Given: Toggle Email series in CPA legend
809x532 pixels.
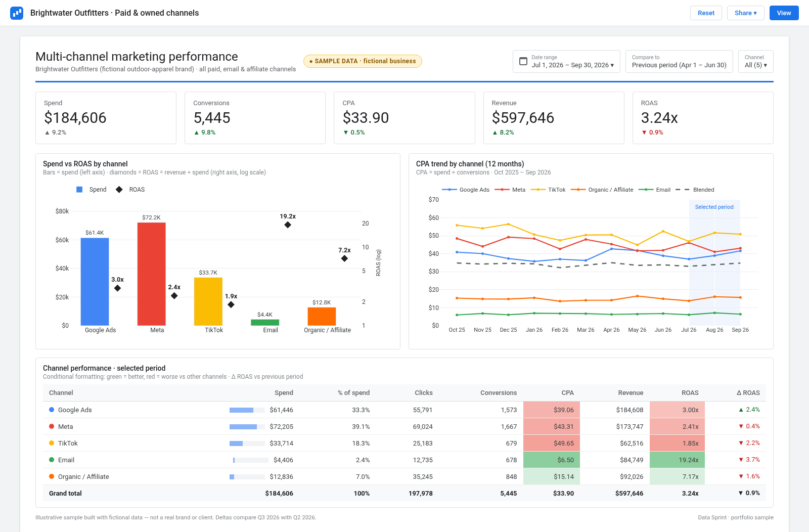Looking at the screenshot, I should 654,190.
